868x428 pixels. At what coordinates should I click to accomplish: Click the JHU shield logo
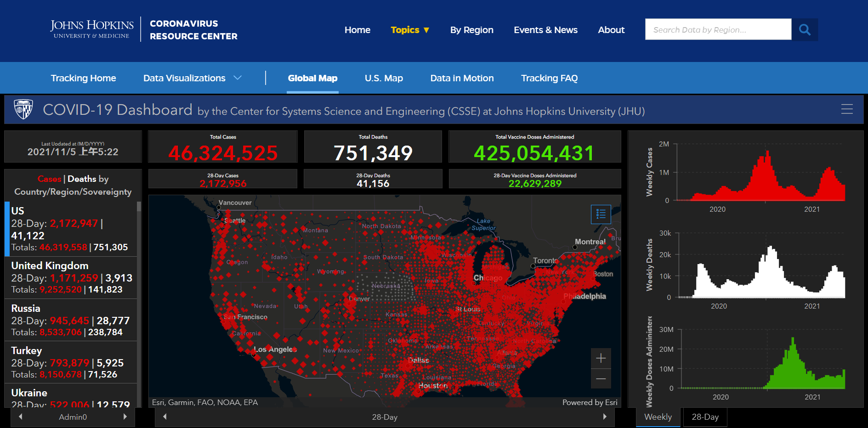tap(23, 109)
